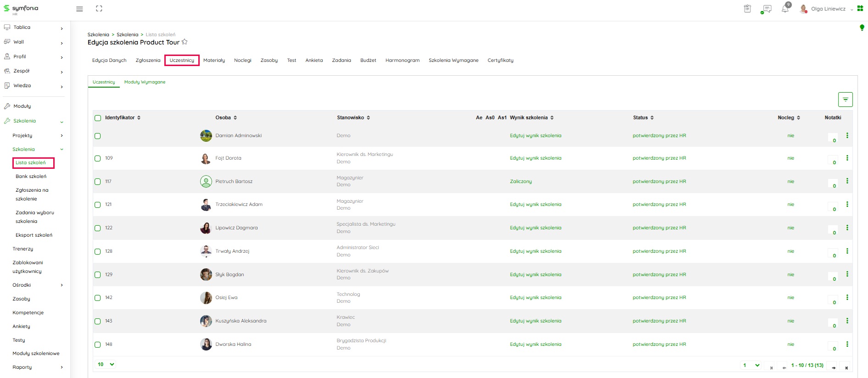Open the clipboard tasks icon in header

click(x=747, y=9)
